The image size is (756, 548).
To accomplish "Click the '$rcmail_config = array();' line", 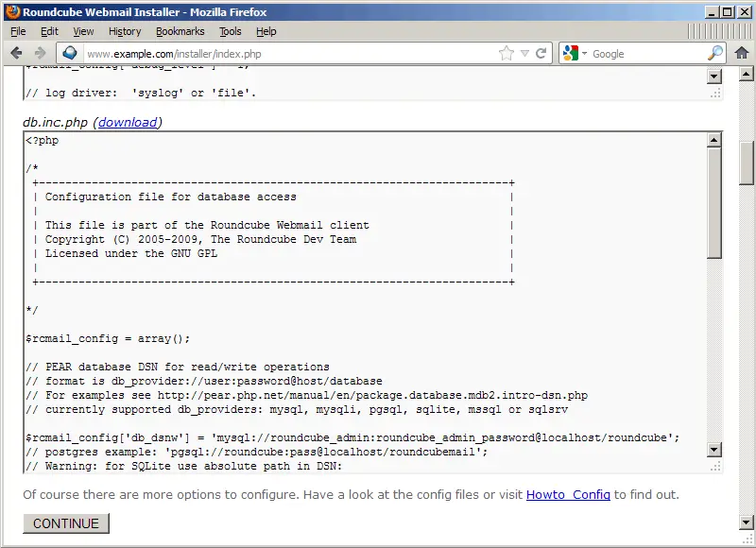I will pyautogui.click(x=108, y=338).
